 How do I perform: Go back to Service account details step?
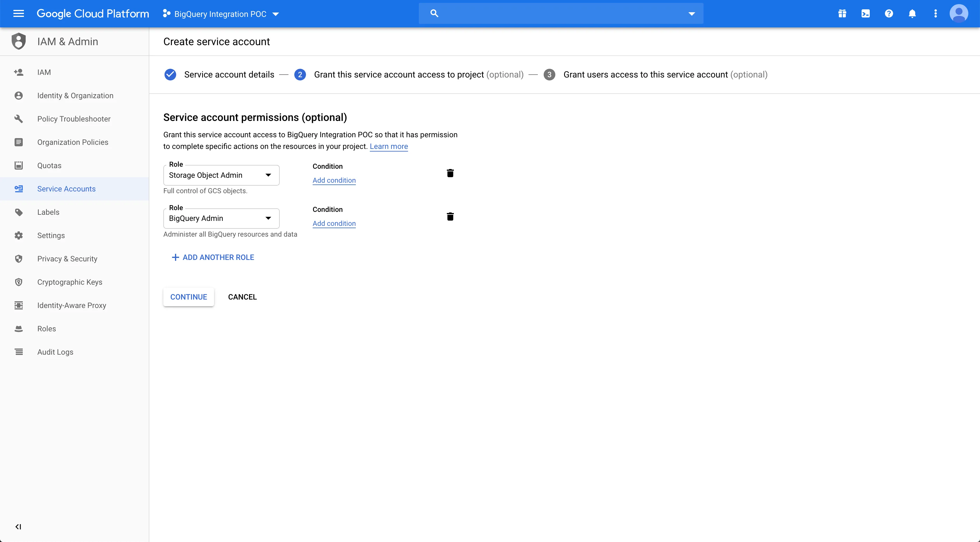(x=219, y=75)
